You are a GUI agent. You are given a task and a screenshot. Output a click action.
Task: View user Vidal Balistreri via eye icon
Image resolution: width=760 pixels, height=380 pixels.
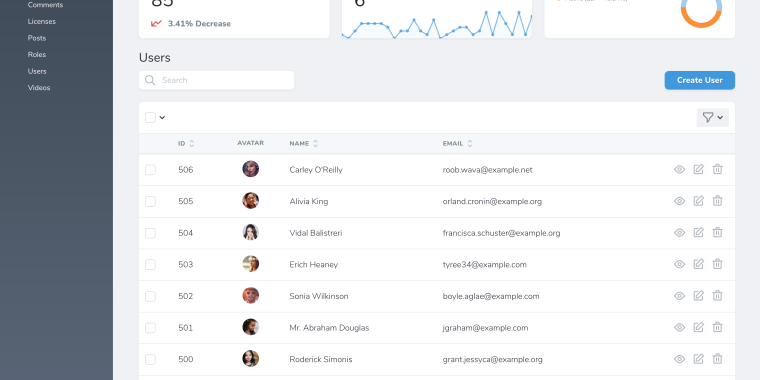coord(680,233)
